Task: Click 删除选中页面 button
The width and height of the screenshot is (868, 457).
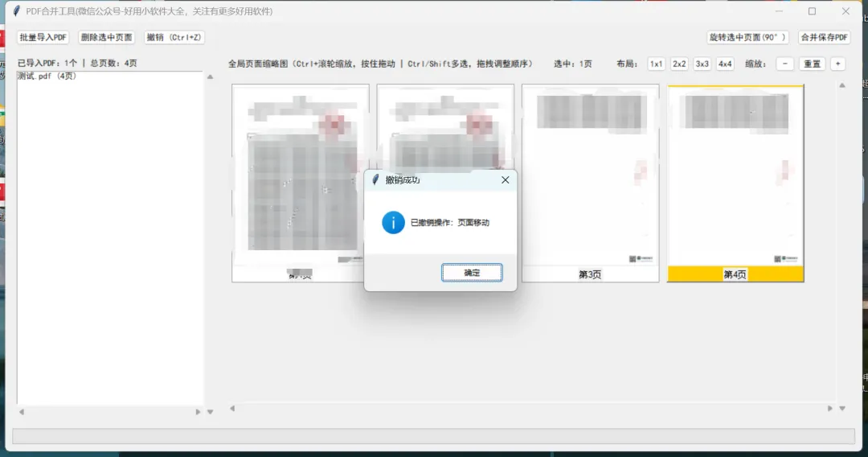Action: (106, 37)
